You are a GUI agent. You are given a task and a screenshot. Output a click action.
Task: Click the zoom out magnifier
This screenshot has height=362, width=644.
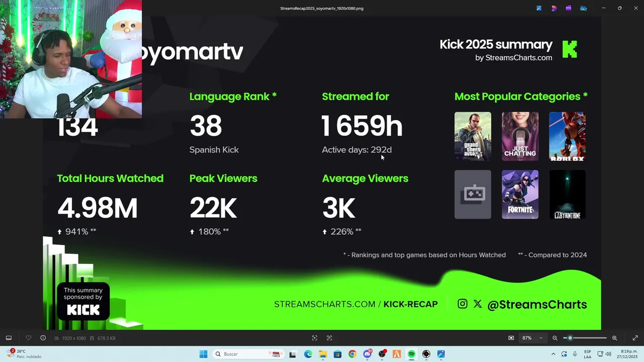(x=555, y=338)
